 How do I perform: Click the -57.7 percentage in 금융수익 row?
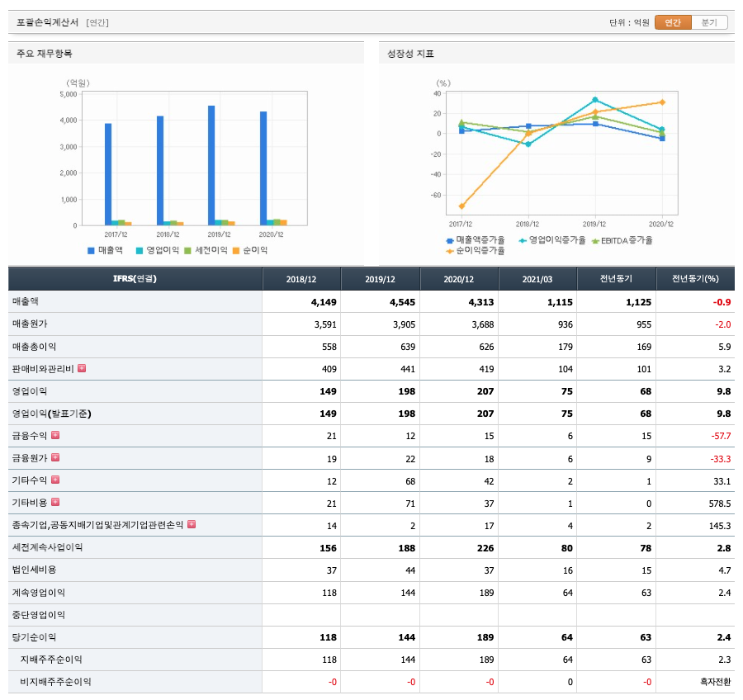pyautogui.click(x=721, y=436)
